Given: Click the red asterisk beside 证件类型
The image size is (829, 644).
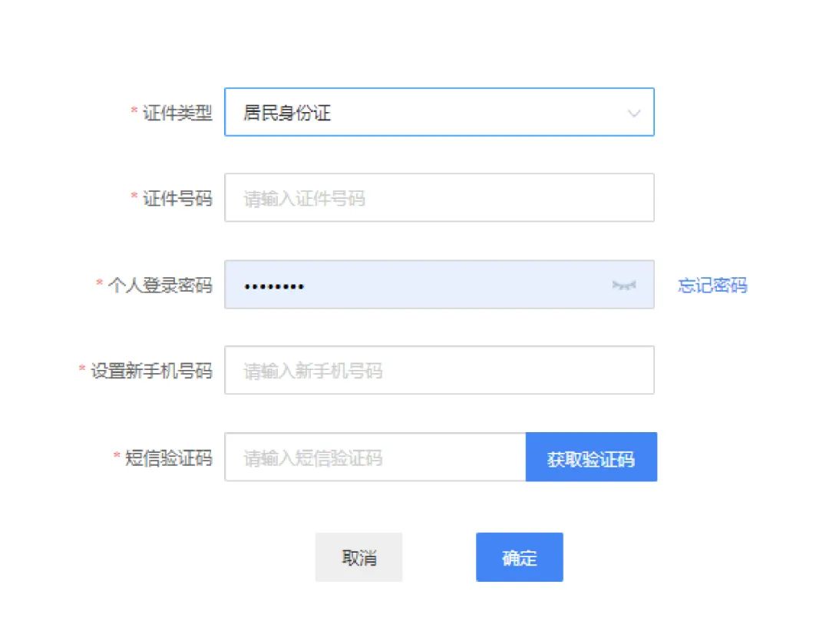Looking at the screenshot, I should click(x=134, y=112).
